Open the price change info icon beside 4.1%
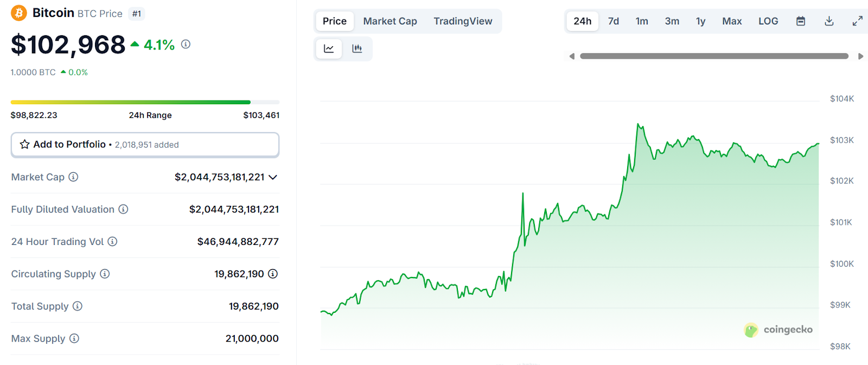This screenshot has width=868, height=365. (x=186, y=44)
